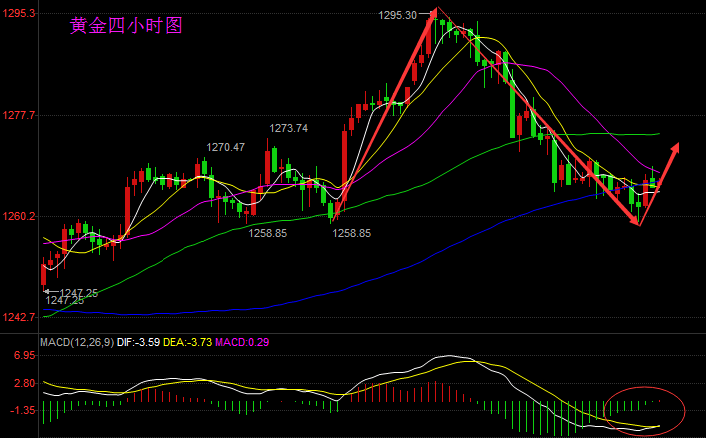The image size is (706, 438).
Task: Click the 1247.25 label with arrow marker
Action: point(78,293)
